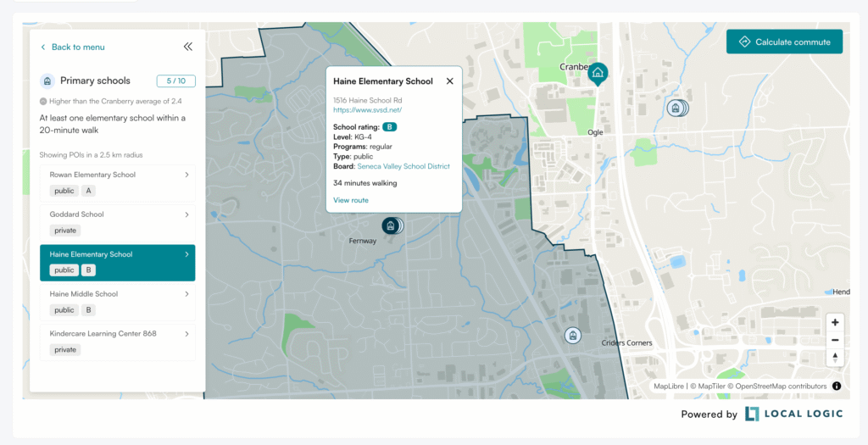Expand Rowan Elementary School chevron

pyautogui.click(x=186, y=175)
